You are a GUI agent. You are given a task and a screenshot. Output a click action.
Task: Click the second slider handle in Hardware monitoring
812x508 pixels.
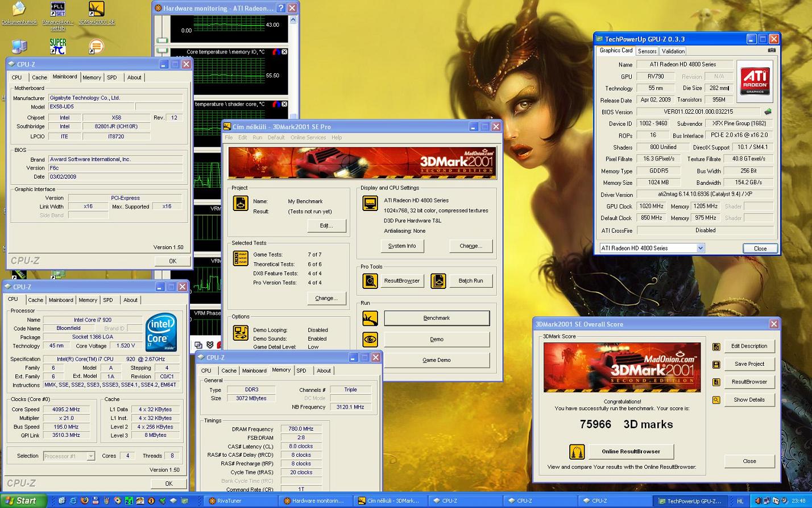click(162, 50)
